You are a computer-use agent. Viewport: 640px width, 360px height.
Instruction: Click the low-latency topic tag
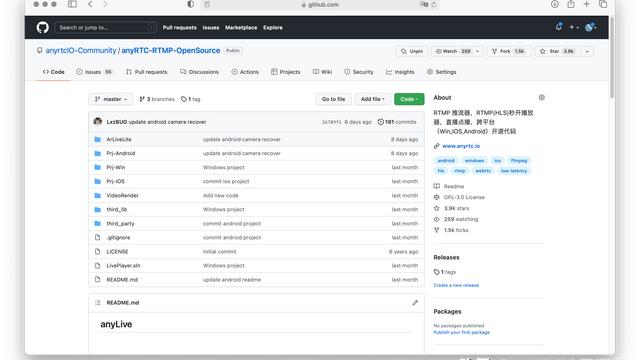[x=514, y=171]
